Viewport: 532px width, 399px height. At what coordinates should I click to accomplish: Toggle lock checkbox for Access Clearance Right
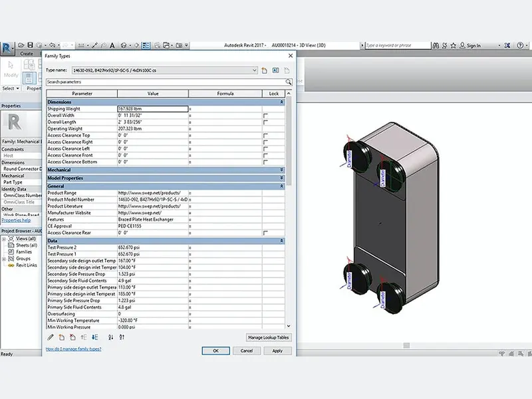pyautogui.click(x=265, y=142)
